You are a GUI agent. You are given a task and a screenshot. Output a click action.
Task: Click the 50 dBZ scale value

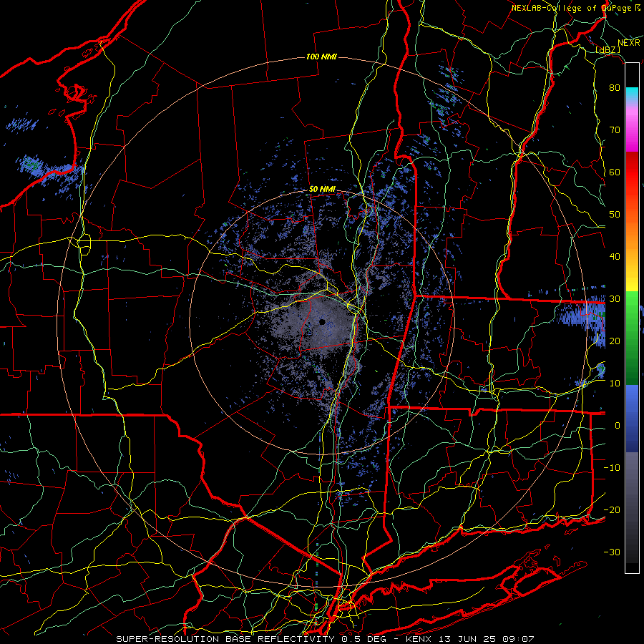(615, 215)
